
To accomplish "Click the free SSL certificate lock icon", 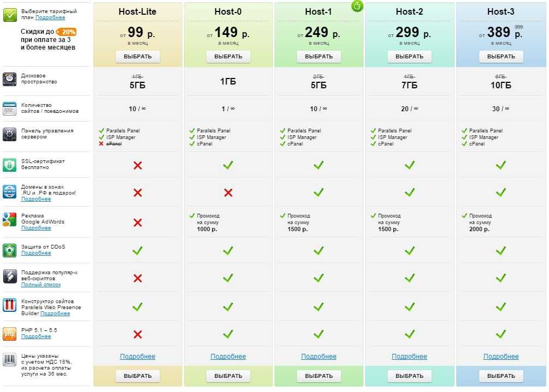I will coord(10,165).
